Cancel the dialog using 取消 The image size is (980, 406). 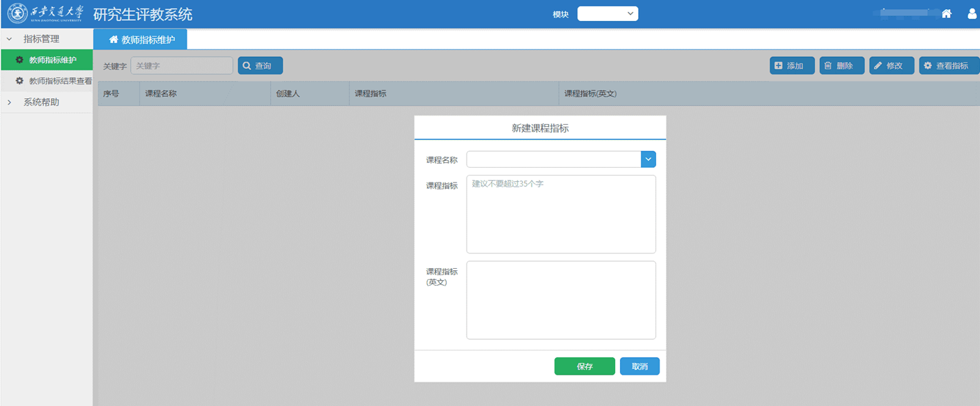tap(639, 366)
